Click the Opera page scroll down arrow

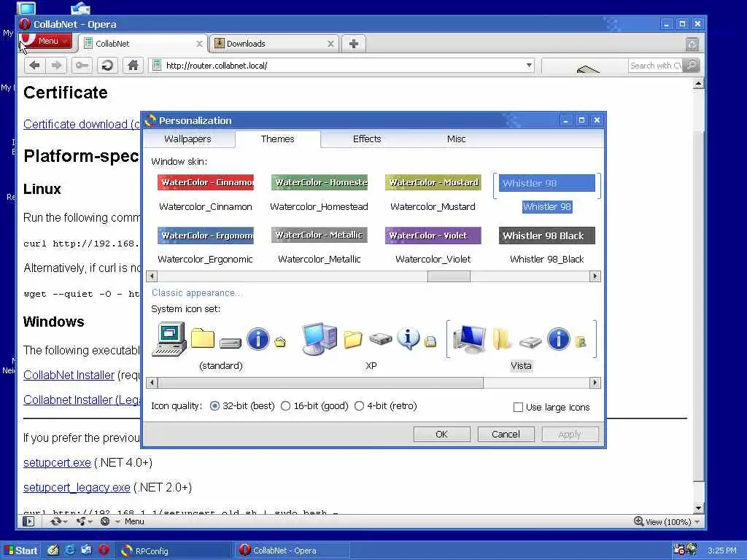698,508
